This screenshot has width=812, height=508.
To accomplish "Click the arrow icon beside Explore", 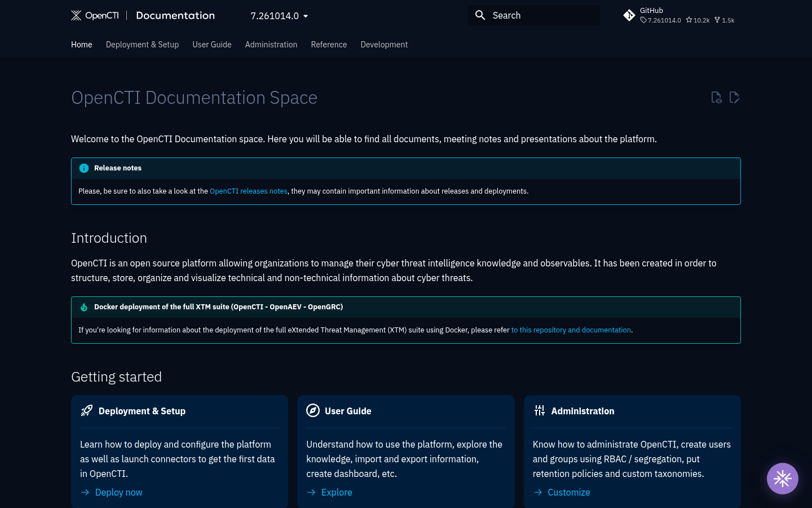I will click(311, 492).
